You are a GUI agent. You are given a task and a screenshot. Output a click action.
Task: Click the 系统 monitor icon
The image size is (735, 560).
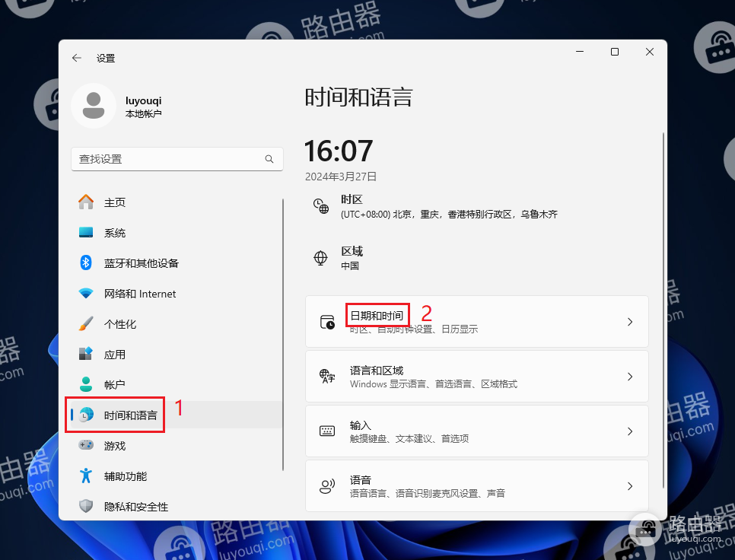pos(86,232)
